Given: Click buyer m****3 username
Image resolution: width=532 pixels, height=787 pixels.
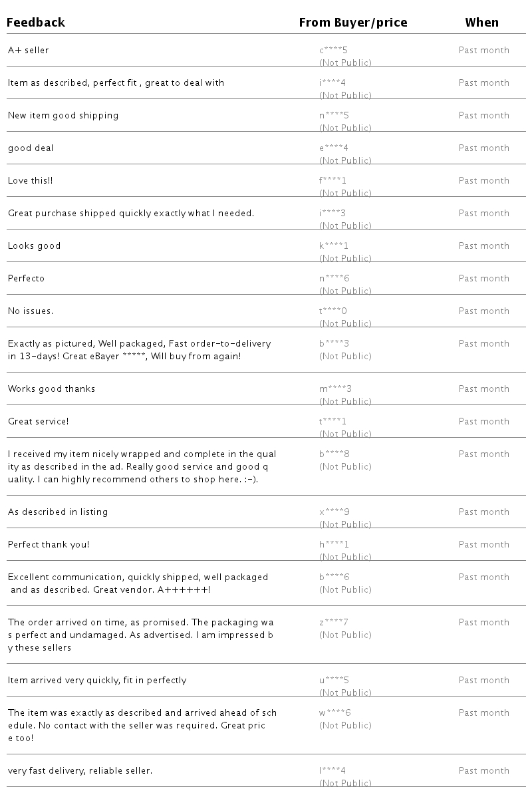Looking at the screenshot, I should point(335,389).
